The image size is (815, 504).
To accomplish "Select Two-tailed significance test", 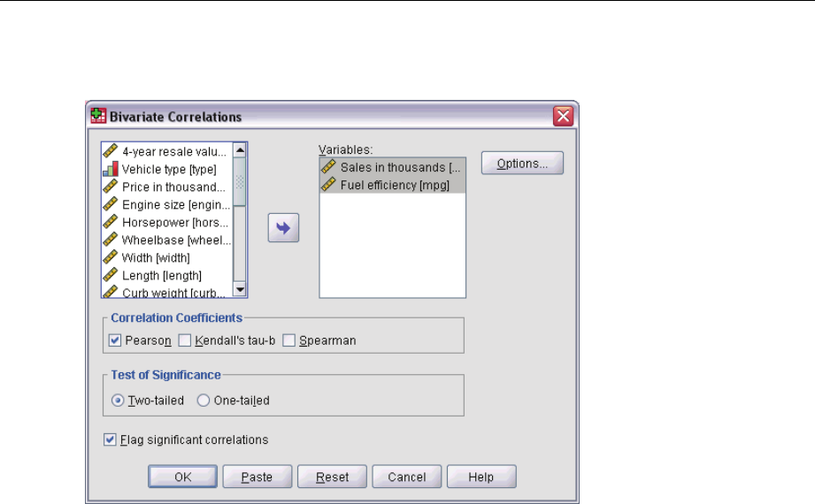I will (x=118, y=401).
